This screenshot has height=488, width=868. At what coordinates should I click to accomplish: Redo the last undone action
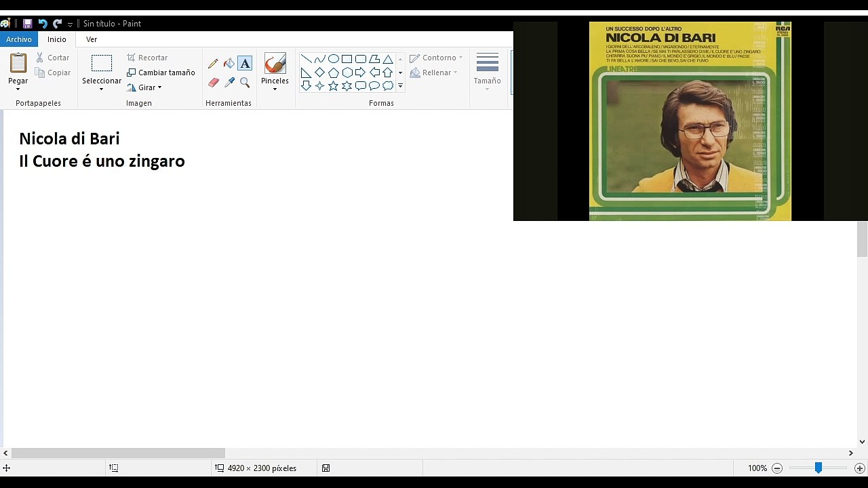(58, 24)
